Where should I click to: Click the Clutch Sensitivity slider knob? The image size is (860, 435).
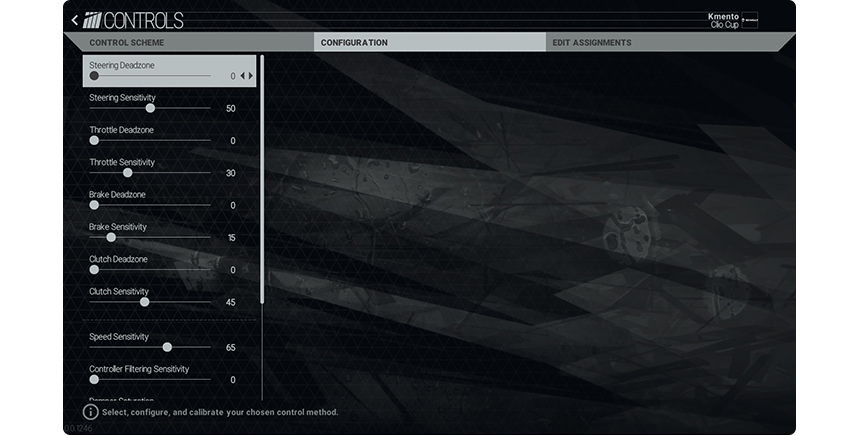click(x=145, y=302)
